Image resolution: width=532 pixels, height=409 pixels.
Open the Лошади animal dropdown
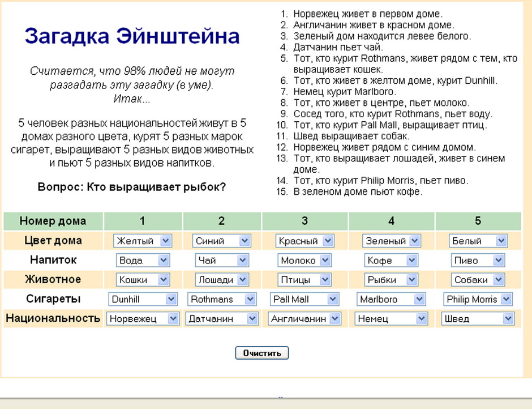(221, 280)
